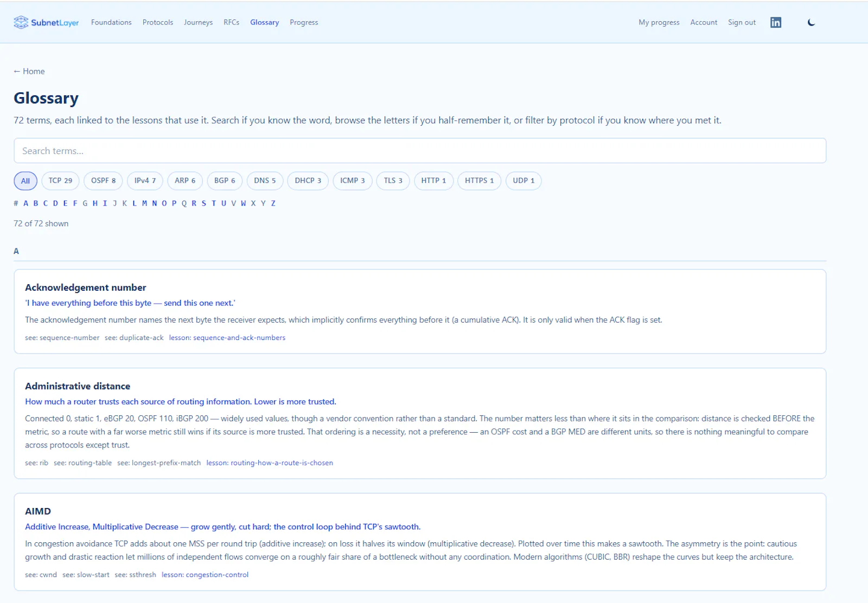Toggle dark mode moon icon
The image size is (868, 603).
coord(811,22)
